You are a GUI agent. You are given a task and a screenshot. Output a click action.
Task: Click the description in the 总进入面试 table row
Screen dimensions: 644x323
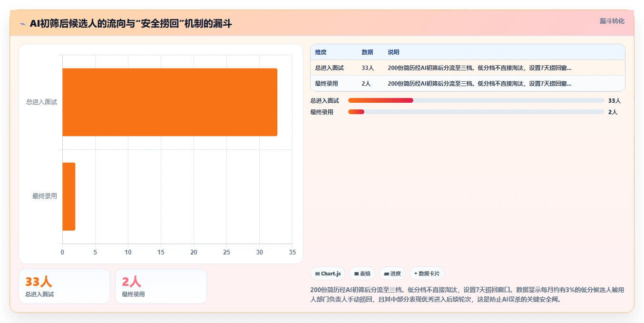click(x=479, y=68)
